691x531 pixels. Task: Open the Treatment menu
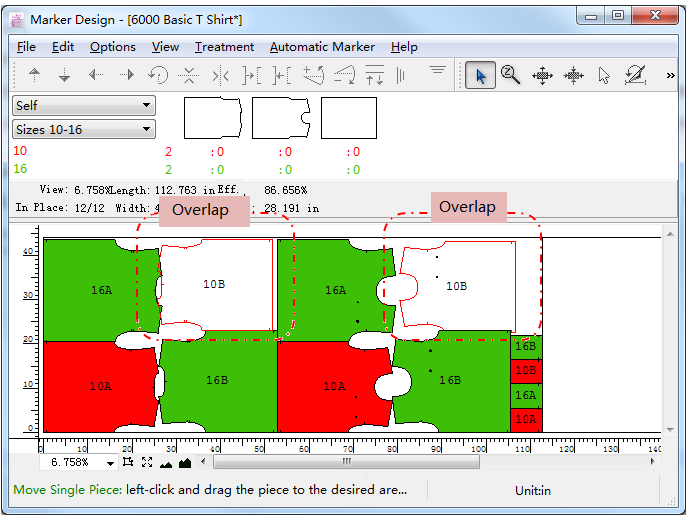tap(224, 47)
